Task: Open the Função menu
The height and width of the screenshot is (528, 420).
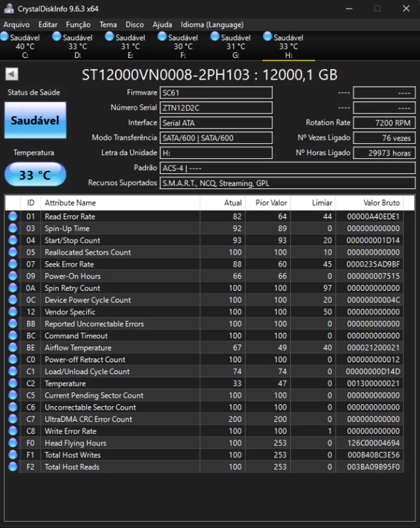Action: click(x=78, y=25)
